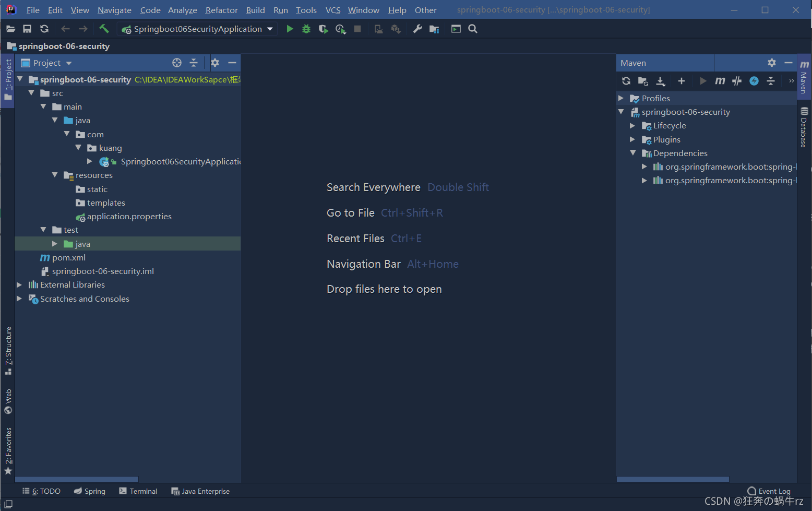Open the Favorites side tab
The width and height of the screenshot is (812, 511).
8,451
